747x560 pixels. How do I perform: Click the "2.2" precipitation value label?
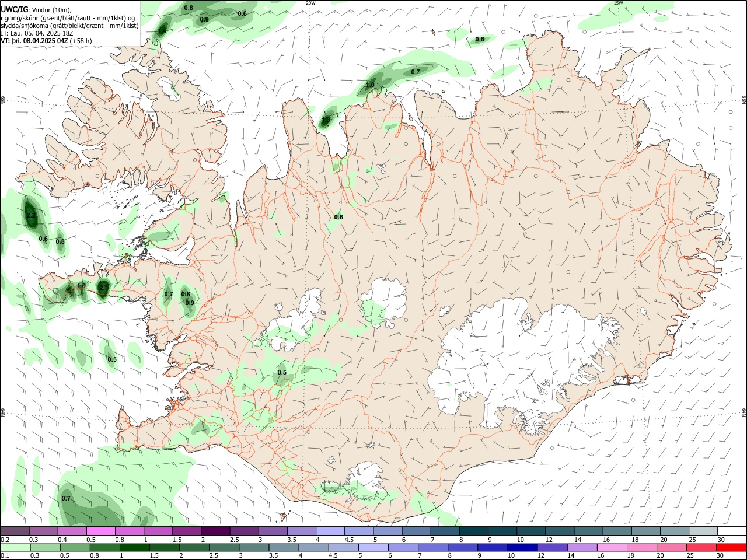pos(32,216)
